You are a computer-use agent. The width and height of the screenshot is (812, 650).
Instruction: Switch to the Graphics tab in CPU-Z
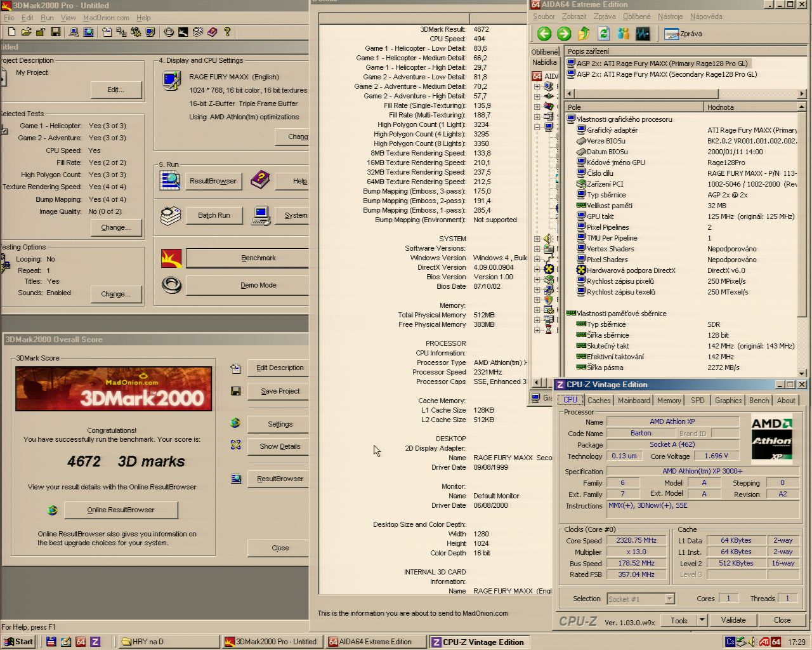pyautogui.click(x=728, y=401)
